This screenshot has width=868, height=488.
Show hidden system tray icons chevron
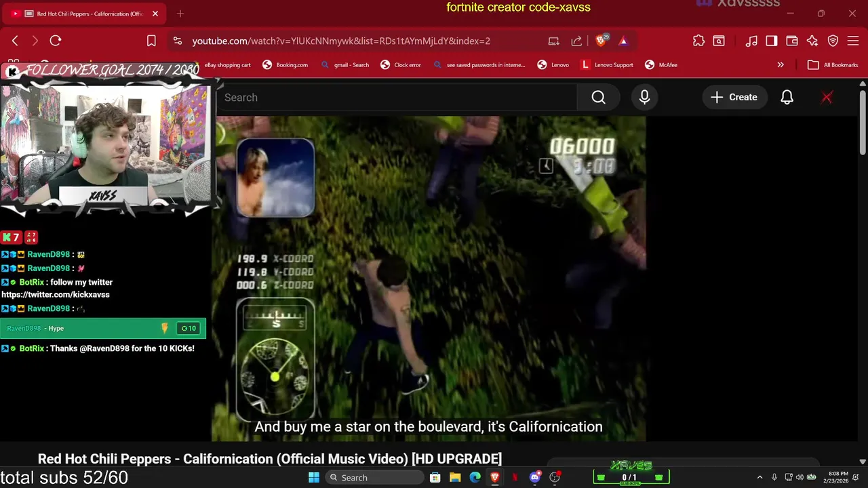pyautogui.click(x=759, y=478)
